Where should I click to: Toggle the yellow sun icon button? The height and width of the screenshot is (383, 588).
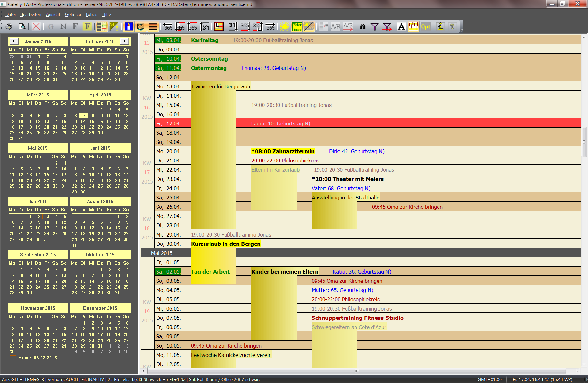coord(285,26)
